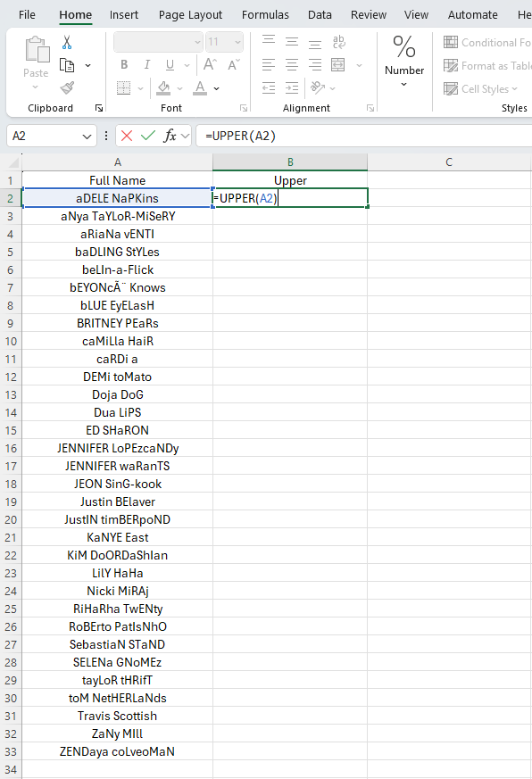Open Conditional Formatting menu
Image resolution: width=532 pixels, height=779 pixels.
tap(486, 42)
